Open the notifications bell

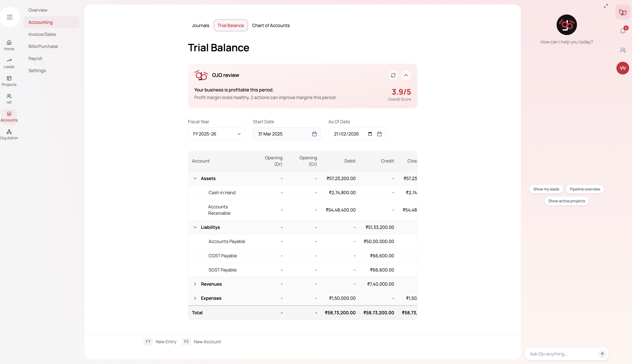coord(622,31)
